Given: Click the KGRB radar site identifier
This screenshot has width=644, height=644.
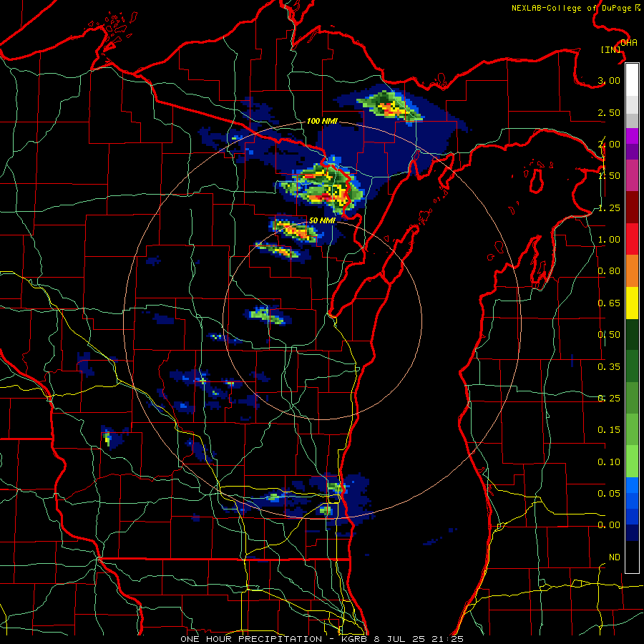Looking at the screenshot, I should (355, 639).
